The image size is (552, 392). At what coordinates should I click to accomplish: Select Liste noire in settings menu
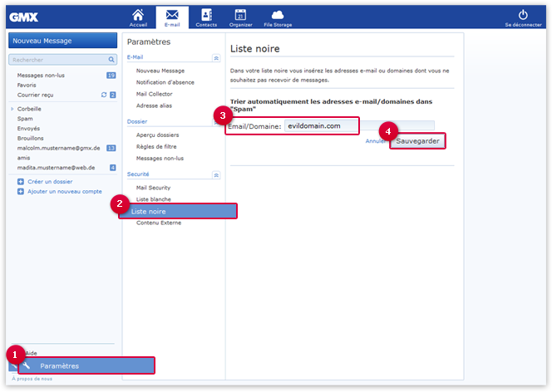pyautogui.click(x=178, y=211)
